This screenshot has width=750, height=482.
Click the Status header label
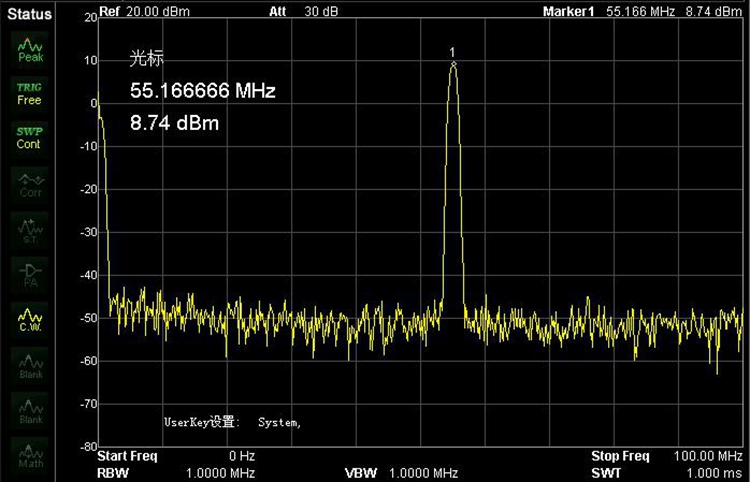pyautogui.click(x=29, y=13)
